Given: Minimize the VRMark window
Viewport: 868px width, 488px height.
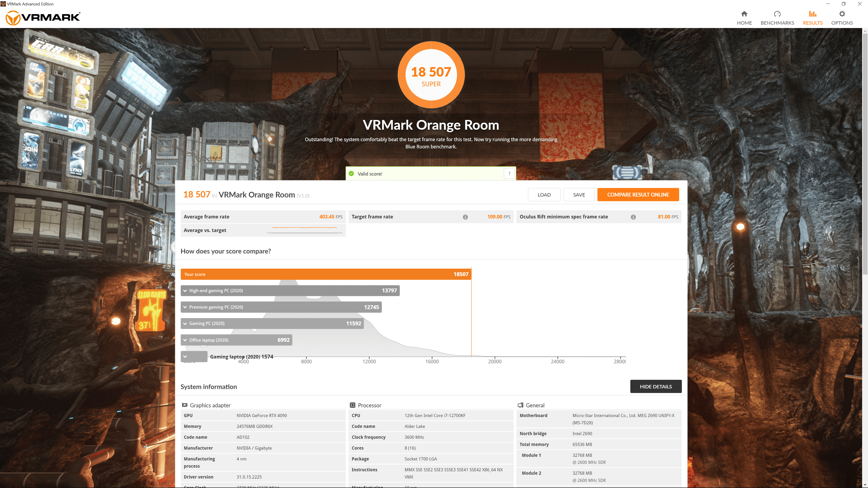Looking at the screenshot, I should [x=828, y=4].
